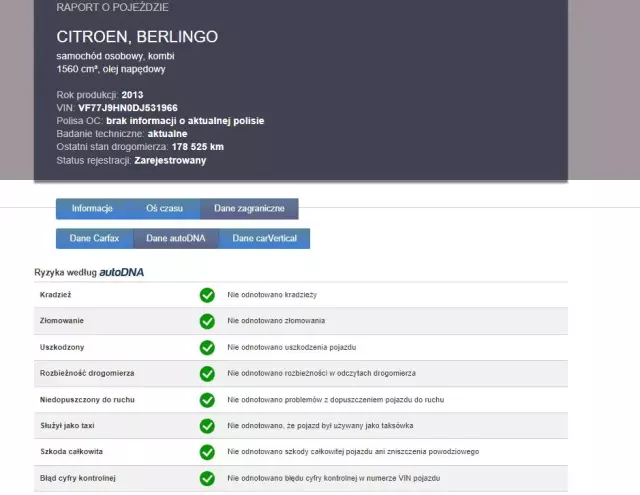Open the Informacje tab
This screenshot has width=640, height=495.
pos(92,208)
